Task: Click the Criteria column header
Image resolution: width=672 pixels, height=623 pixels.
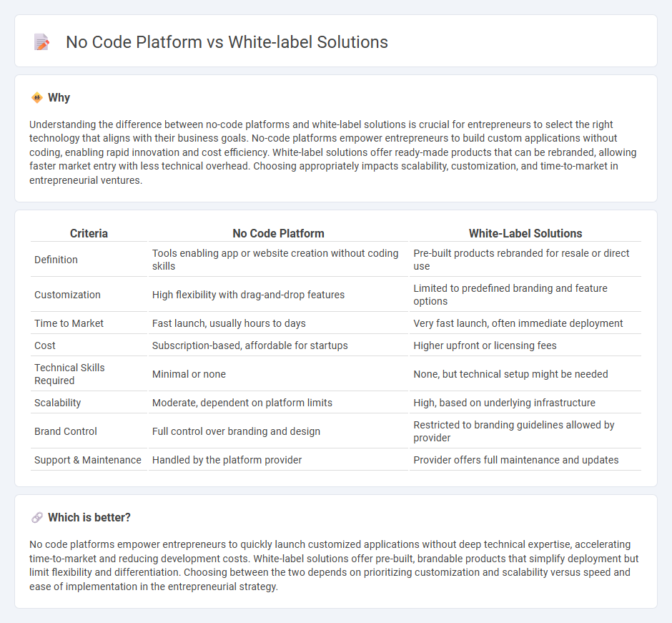Action: coord(89,233)
